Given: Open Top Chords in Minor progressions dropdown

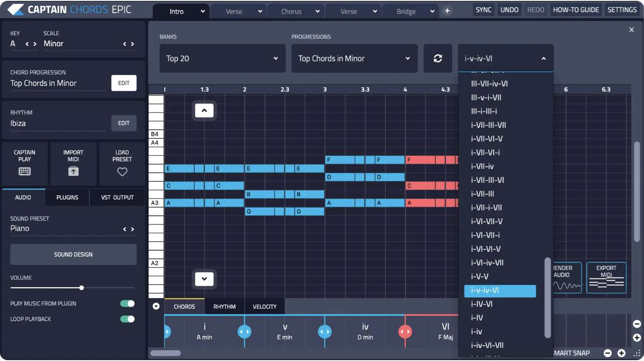Looking at the screenshot, I should point(355,58).
